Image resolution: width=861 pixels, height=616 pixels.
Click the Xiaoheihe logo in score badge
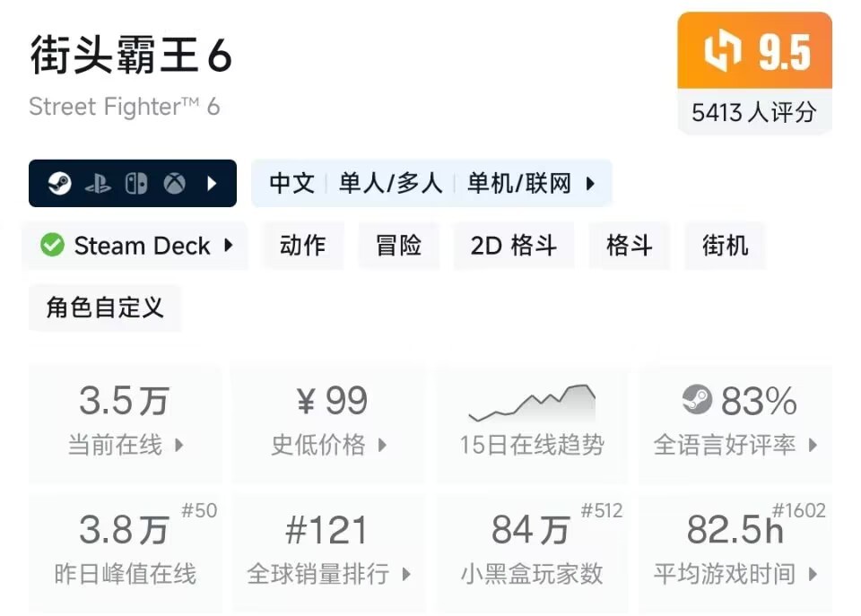pyautogui.click(x=723, y=53)
